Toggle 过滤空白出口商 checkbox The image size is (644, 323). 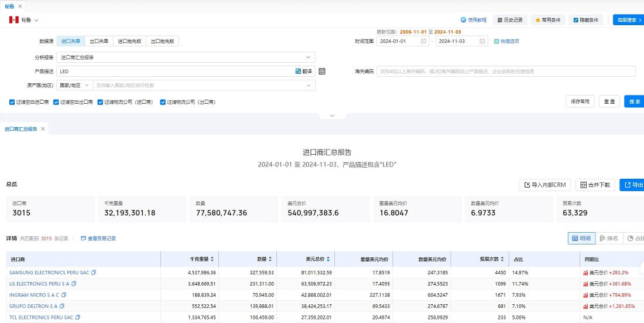click(x=56, y=102)
